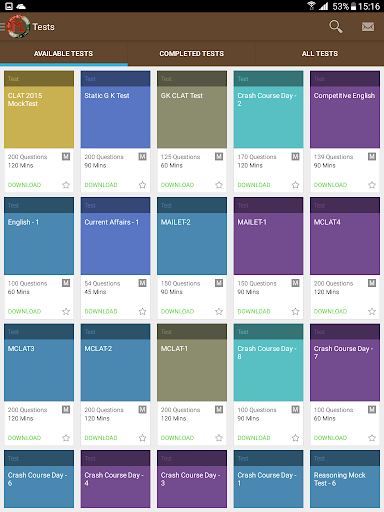This screenshot has width=384, height=512.
Task: Favorite the GK CLAT Test star
Action: [219, 185]
